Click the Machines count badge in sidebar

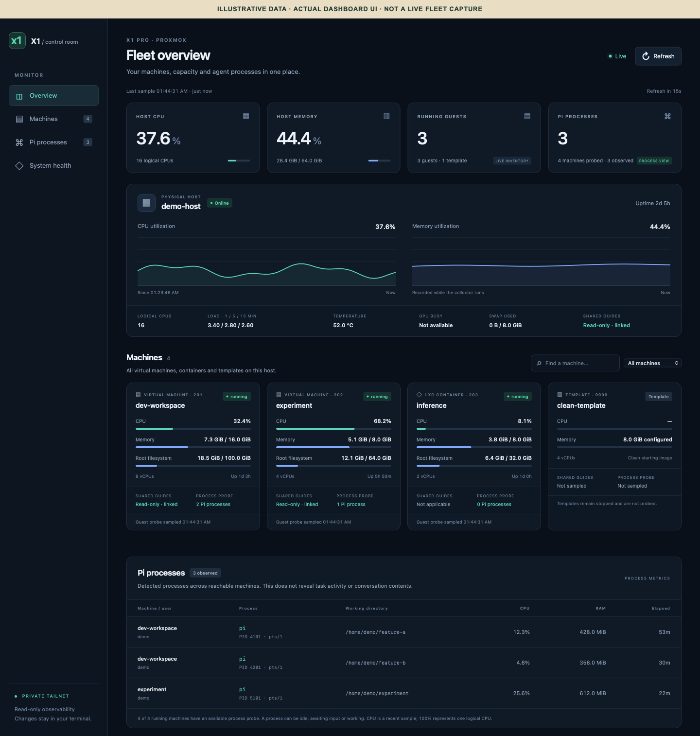pyautogui.click(x=87, y=119)
